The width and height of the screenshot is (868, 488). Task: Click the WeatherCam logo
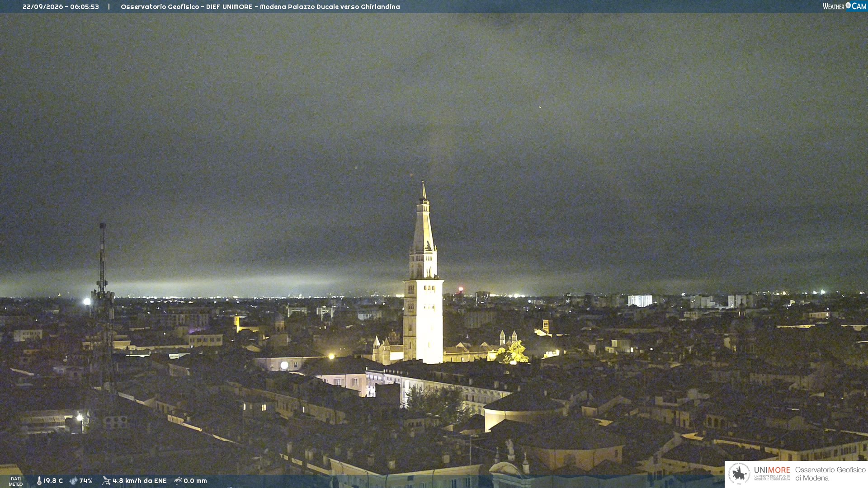click(844, 6)
